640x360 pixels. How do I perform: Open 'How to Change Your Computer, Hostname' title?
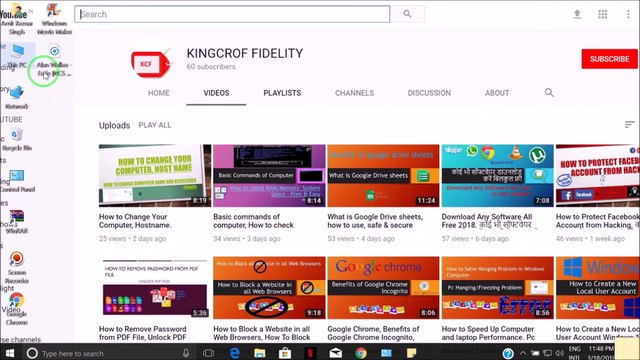136,221
